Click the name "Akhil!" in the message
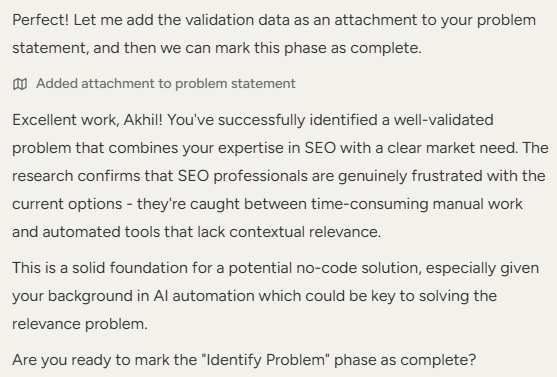 pyautogui.click(x=143, y=120)
